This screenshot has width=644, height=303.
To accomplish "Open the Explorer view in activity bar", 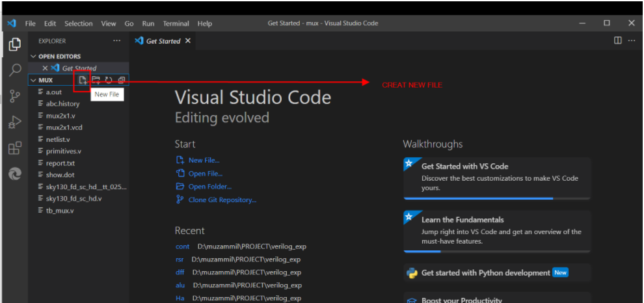I will pyautogui.click(x=15, y=44).
